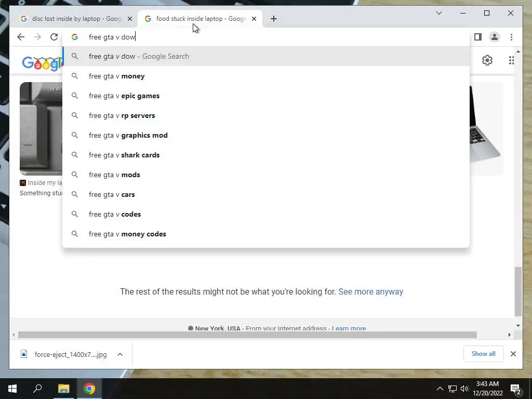Choose suggestion 'free gta v rp servers'
Screen dimensions: 532x399
point(266,115)
